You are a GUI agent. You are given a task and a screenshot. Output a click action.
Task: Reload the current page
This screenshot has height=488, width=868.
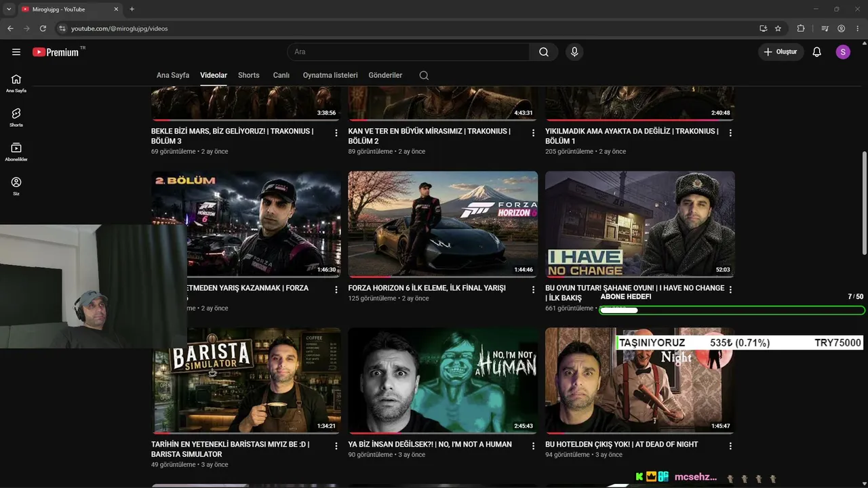(43, 28)
